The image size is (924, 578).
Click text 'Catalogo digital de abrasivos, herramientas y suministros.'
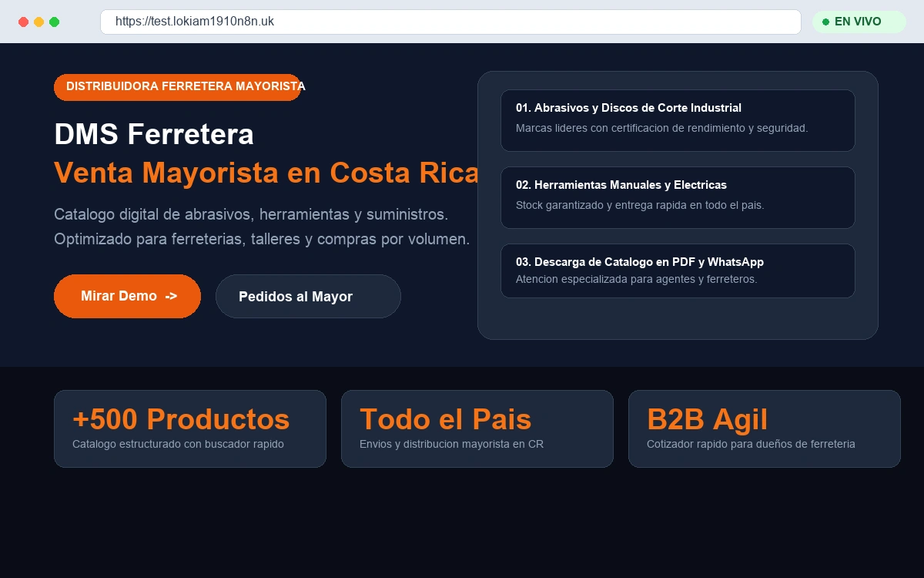pos(251,213)
